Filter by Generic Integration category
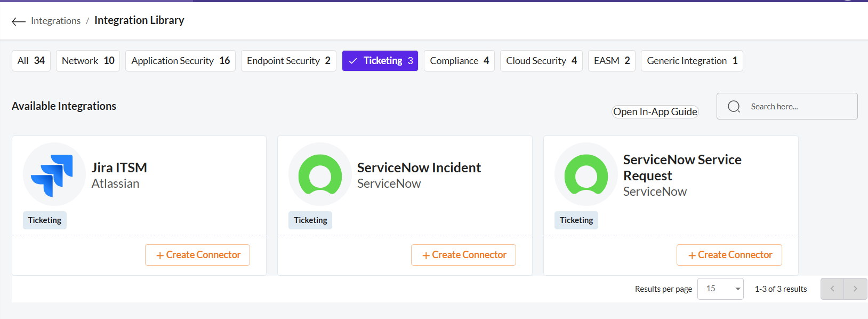 pos(692,61)
